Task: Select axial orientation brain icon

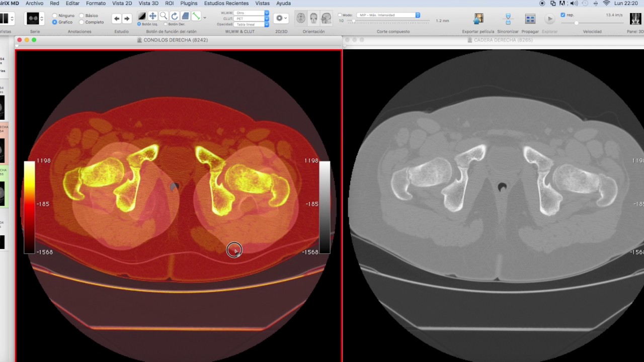Action: pos(301,18)
